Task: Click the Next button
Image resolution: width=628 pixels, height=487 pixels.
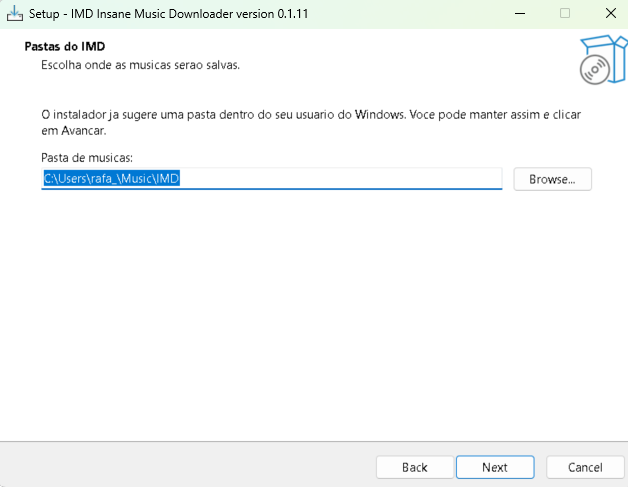Action: [495, 467]
